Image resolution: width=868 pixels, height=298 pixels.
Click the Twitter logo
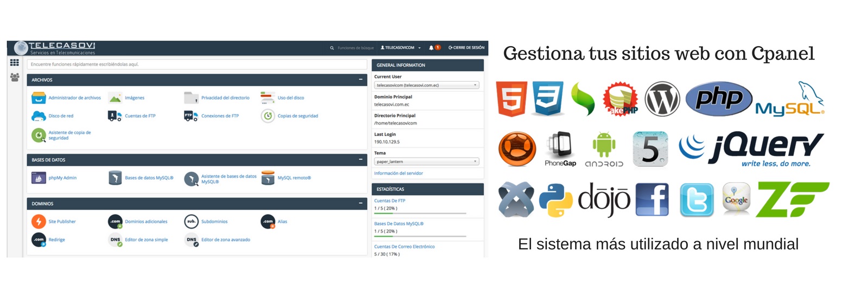click(x=697, y=200)
